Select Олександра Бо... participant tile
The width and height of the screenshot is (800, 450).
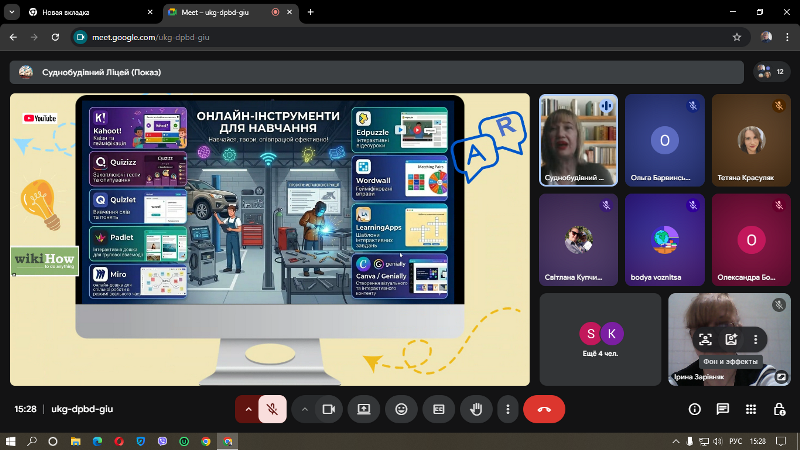(751, 240)
